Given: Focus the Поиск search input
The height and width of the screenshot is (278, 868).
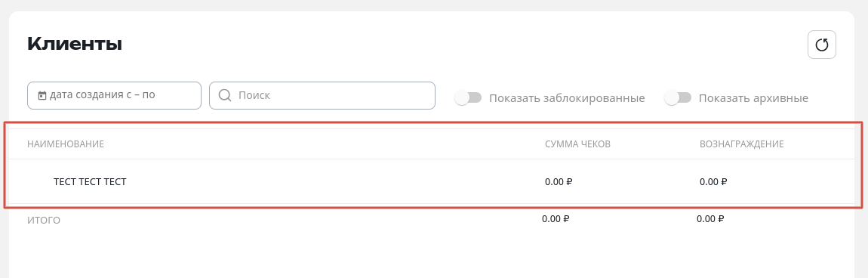Looking at the screenshot, I should point(322,95).
